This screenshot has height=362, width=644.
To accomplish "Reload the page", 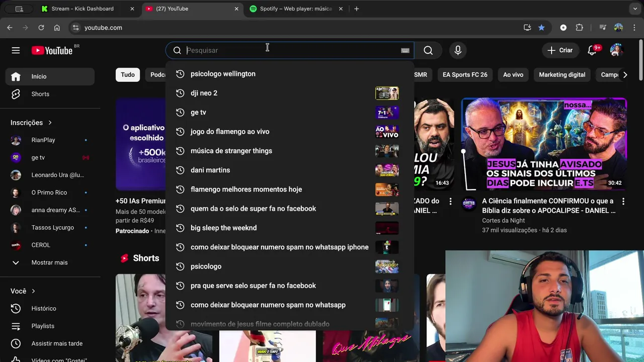I will (x=41, y=28).
